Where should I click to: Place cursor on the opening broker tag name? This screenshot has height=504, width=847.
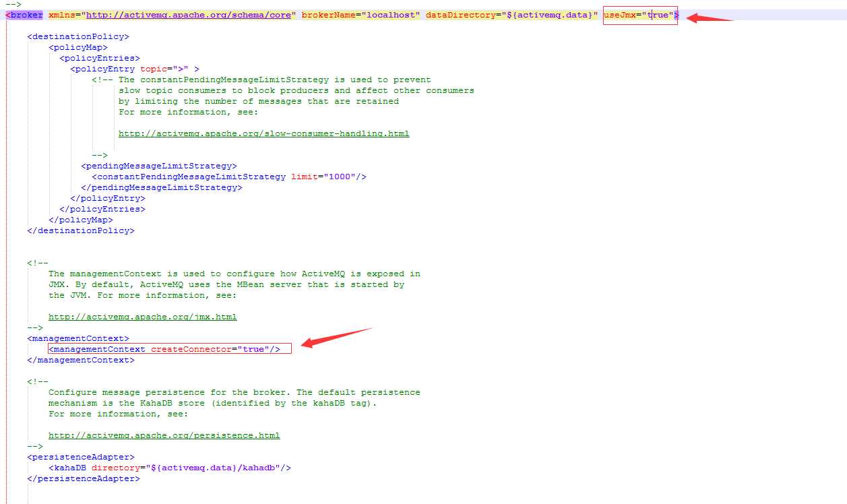tap(27, 15)
